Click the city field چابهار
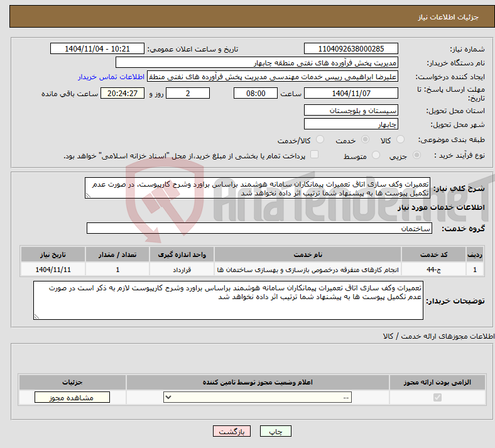Image resolution: width=495 pixels, height=448 pixels. point(351,124)
